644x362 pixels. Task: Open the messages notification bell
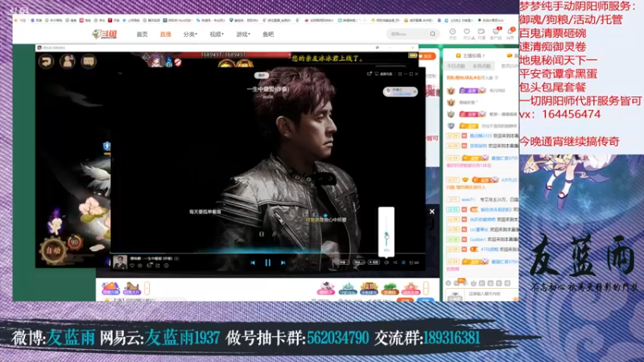click(x=510, y=33)
